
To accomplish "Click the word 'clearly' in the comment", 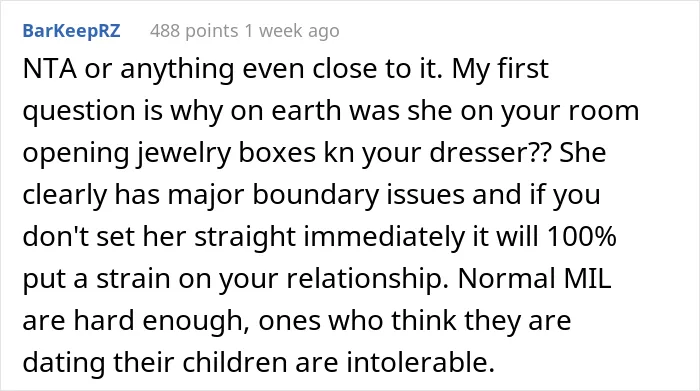I will 65,196.
